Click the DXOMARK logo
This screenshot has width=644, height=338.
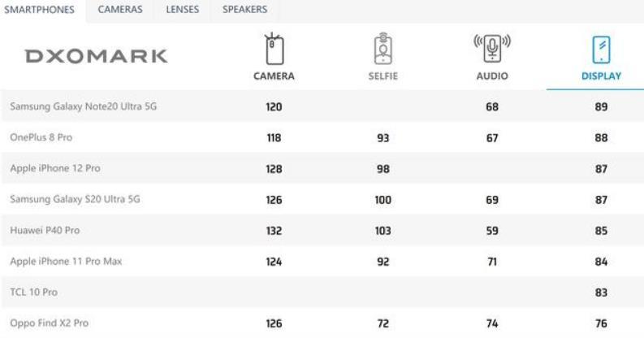(x=96, y=56)
